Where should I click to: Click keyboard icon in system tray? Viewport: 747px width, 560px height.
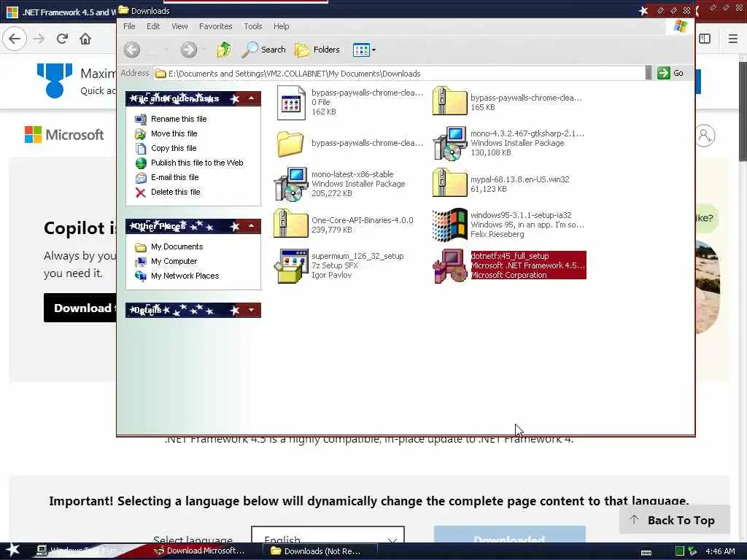point(646,552)
